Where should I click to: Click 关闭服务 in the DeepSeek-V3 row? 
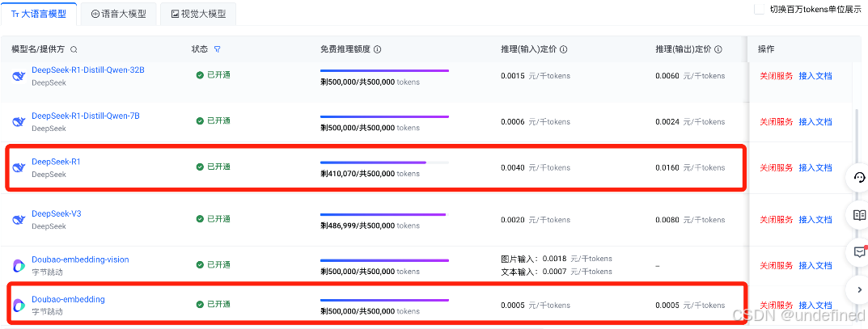(776, 220)
